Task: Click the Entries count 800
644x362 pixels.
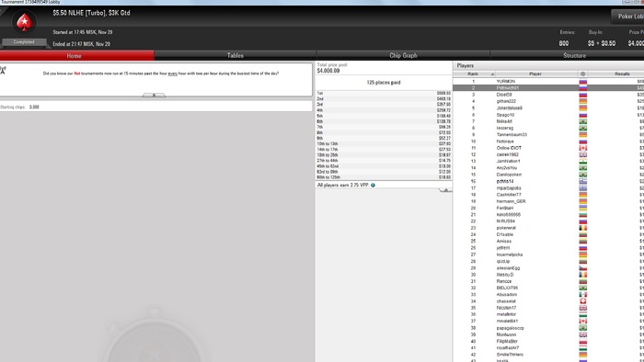Action: point(563,43)
